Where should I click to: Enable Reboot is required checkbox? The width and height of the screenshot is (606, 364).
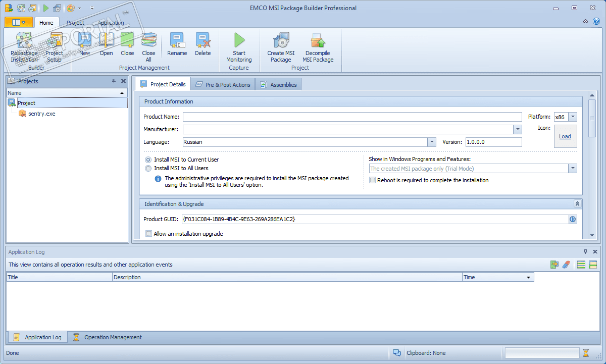pos(373,180)
